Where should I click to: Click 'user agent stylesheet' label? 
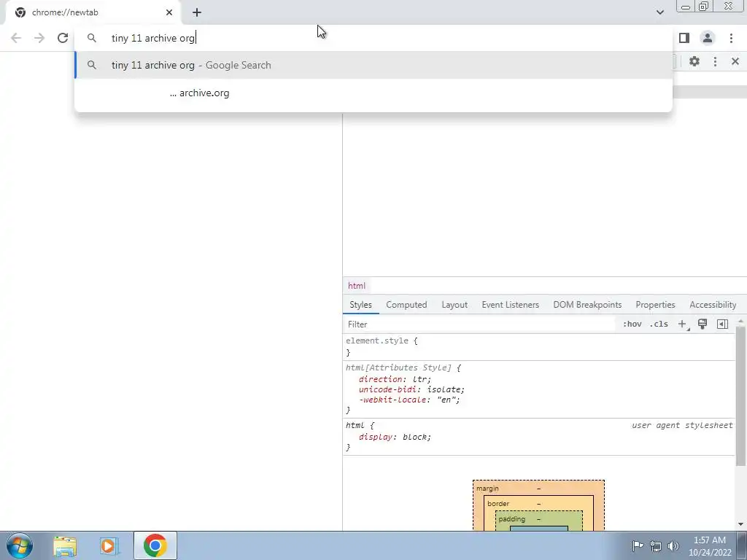point(682,425)
